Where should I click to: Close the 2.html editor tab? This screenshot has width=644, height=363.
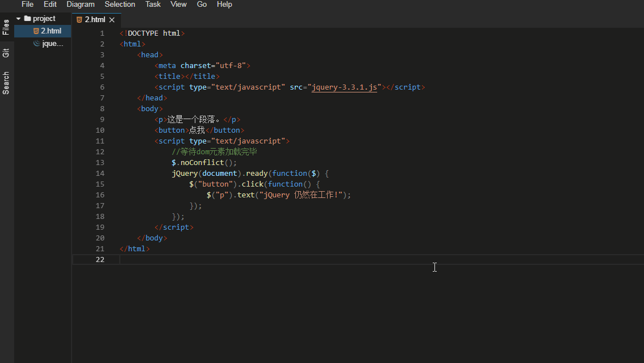[x=112, y=20]
